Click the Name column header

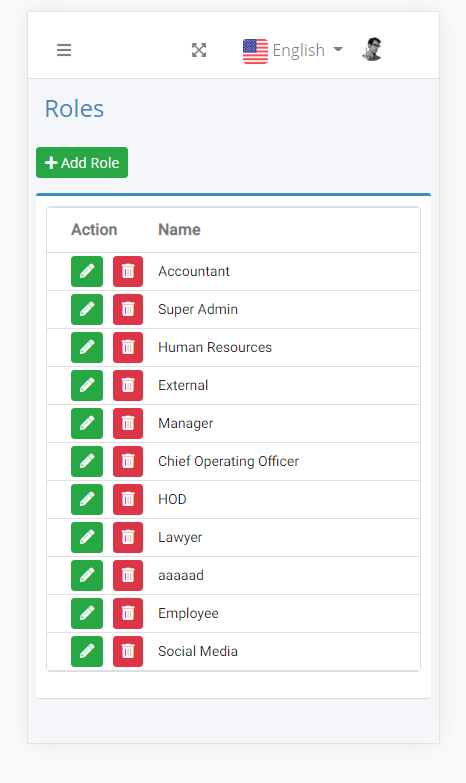[179, 230]
